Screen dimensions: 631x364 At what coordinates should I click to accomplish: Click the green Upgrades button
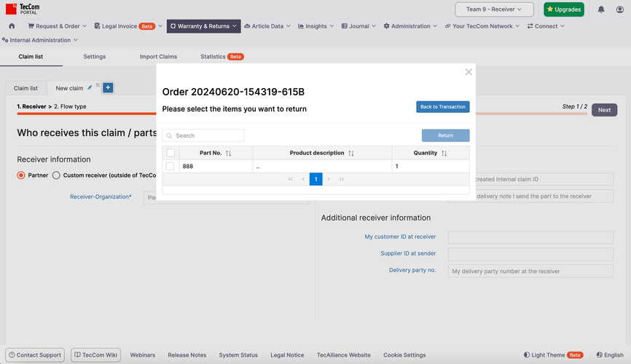click(x=563, y=9)
